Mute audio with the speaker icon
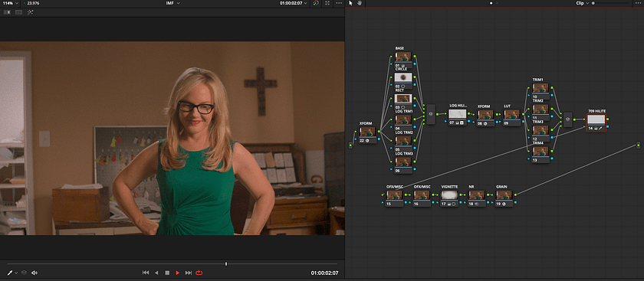The image size is (644, 281). (x=34, y=273)
